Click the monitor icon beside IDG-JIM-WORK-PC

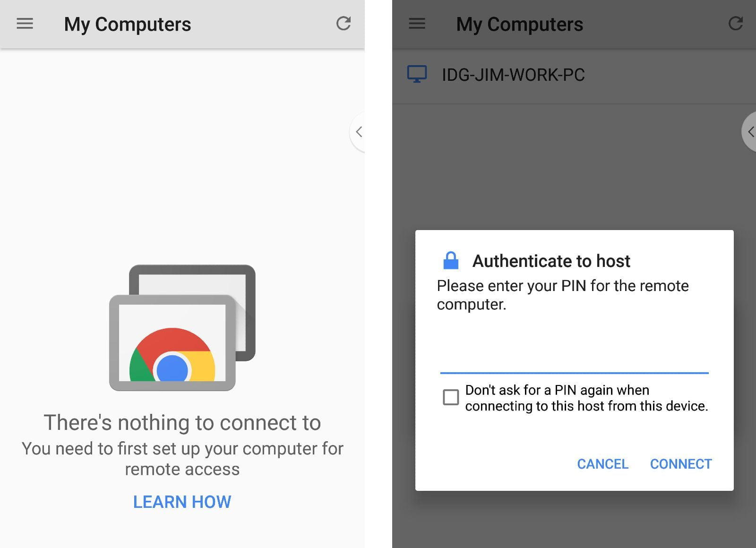click(x=417, y=74)
